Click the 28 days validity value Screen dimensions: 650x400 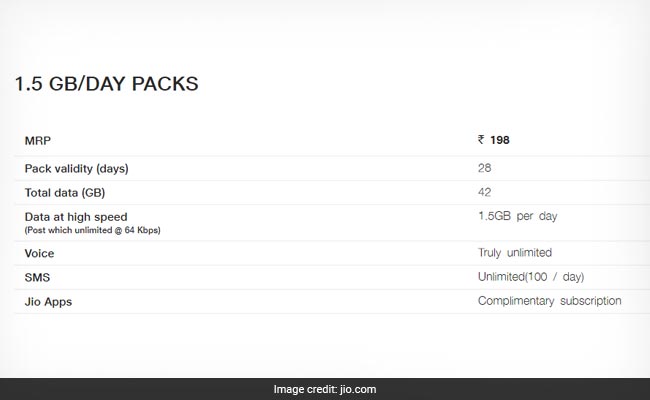pyautogui.click(x=484, y=168)
